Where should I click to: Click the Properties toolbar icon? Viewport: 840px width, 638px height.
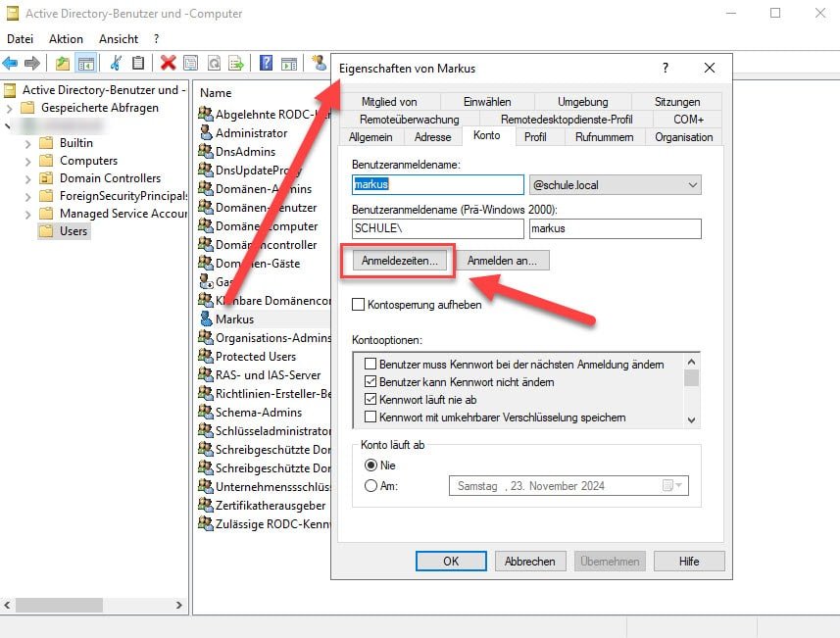[188, 62]
